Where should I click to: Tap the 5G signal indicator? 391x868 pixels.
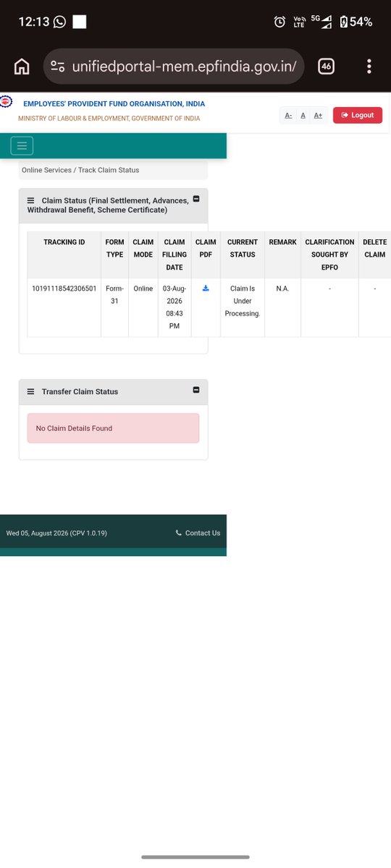coord(321,22)
